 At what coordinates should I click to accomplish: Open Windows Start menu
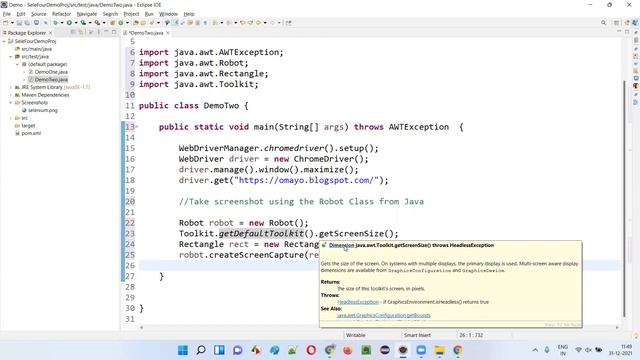pos(183,350)
